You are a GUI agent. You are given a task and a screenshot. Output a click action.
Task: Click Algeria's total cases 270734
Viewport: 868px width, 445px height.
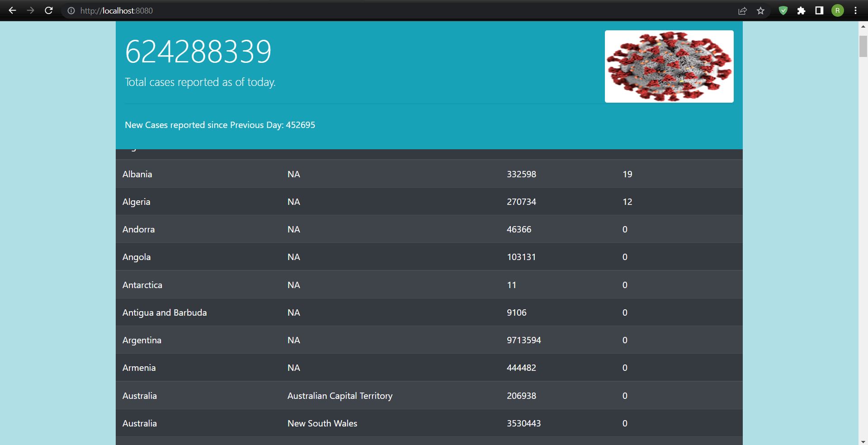[521, 202]
